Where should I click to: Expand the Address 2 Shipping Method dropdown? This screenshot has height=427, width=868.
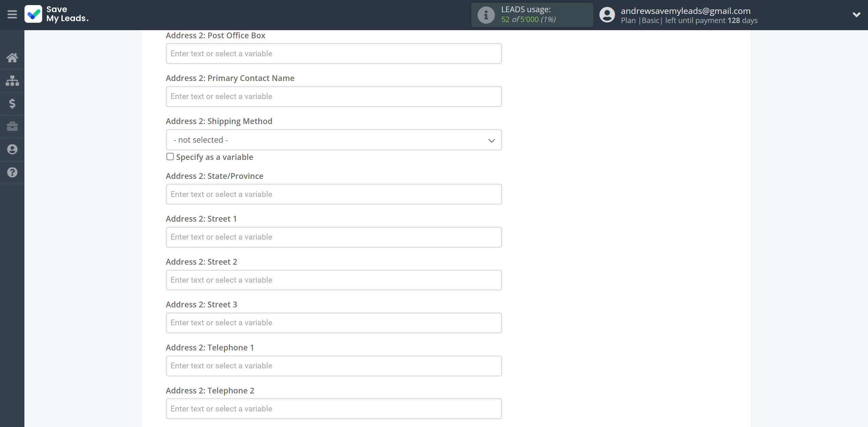(491, 140)
